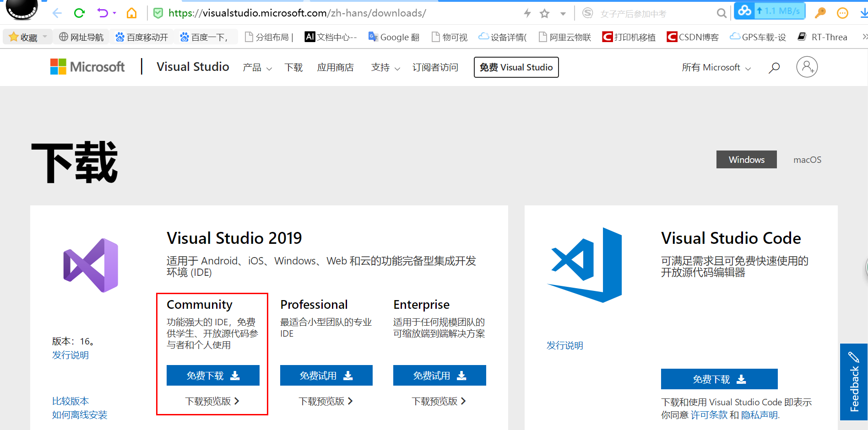
Task: Open the 许可条款 link
Action: [709, 415]
